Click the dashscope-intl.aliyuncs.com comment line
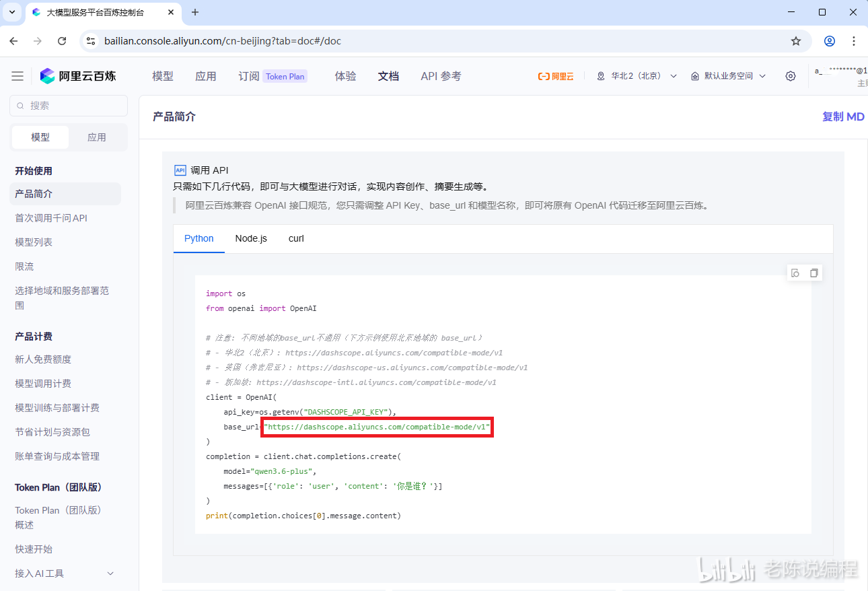This screenshot has height=591, width=868. point(351,382)
